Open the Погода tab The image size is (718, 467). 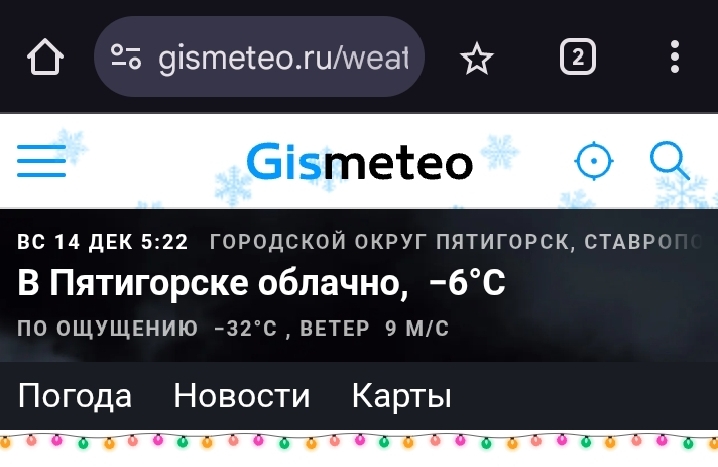[75, 396]
